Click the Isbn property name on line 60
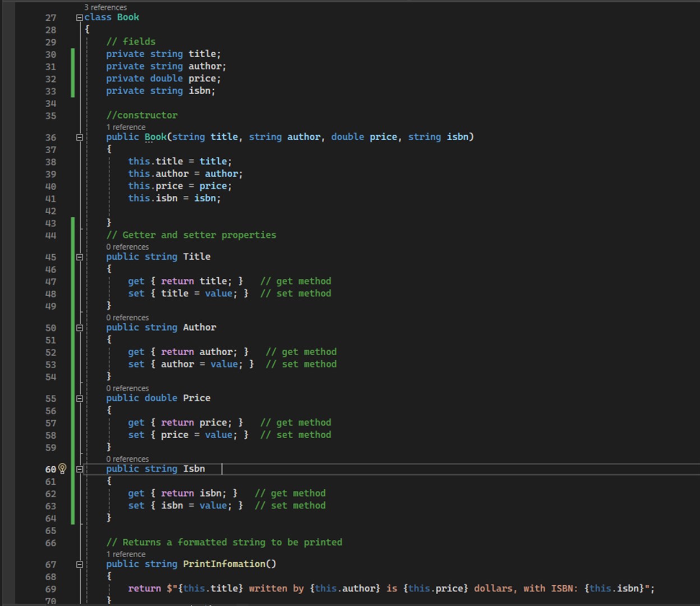Image resolution: width=700 pixels, height=606 pixels. click(x=194, y=469)
